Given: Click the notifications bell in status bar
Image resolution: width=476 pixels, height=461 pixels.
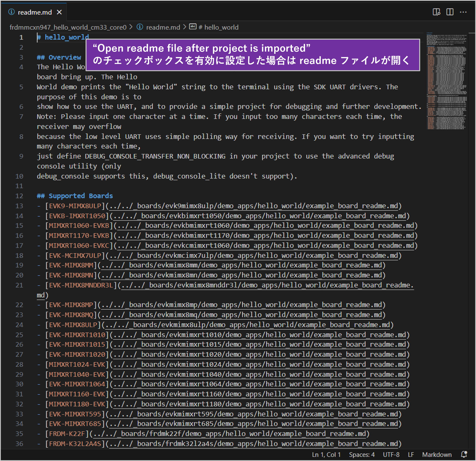Looking at the screenshot, I should [464, 454].
